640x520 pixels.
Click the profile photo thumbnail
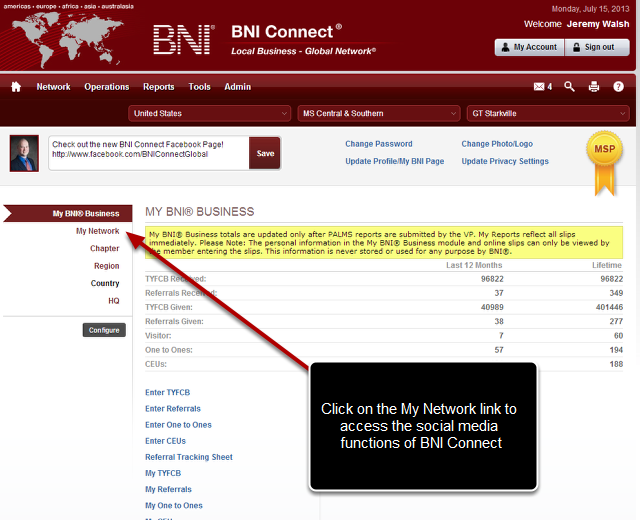point(25,153)
